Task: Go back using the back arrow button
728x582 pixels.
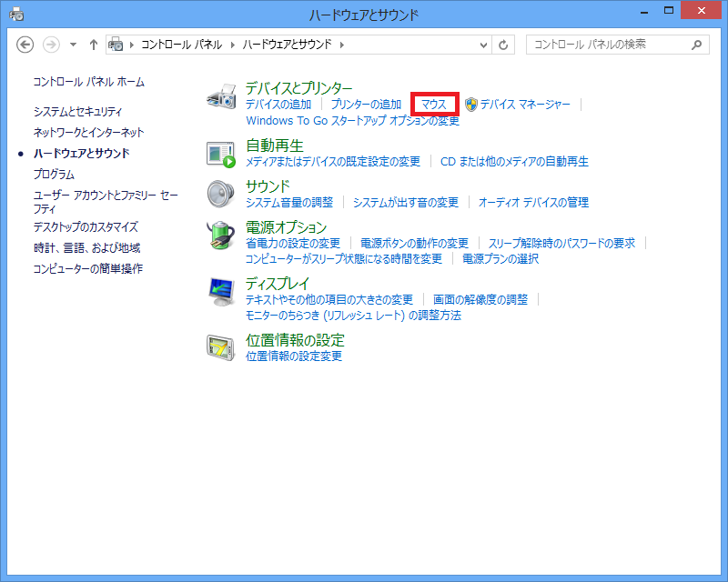Action: click(x=25, y=45)
